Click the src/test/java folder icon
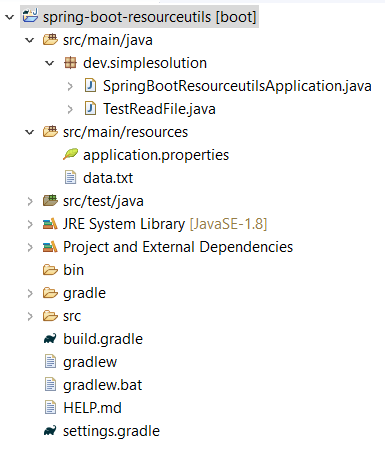This screenshot has width=385, height=458. pos(50,200)
